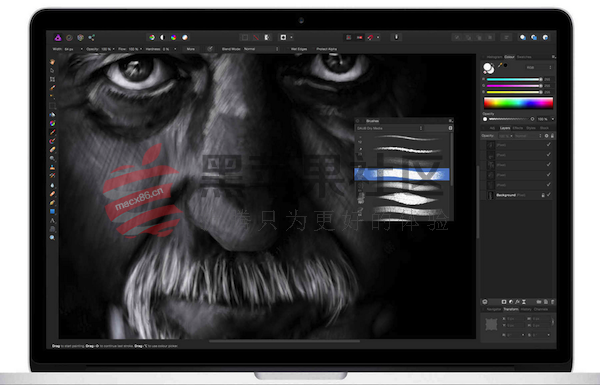Select the Photo Persona icon
This screenshot has height=385, width=600.
[x=58, y=38]
